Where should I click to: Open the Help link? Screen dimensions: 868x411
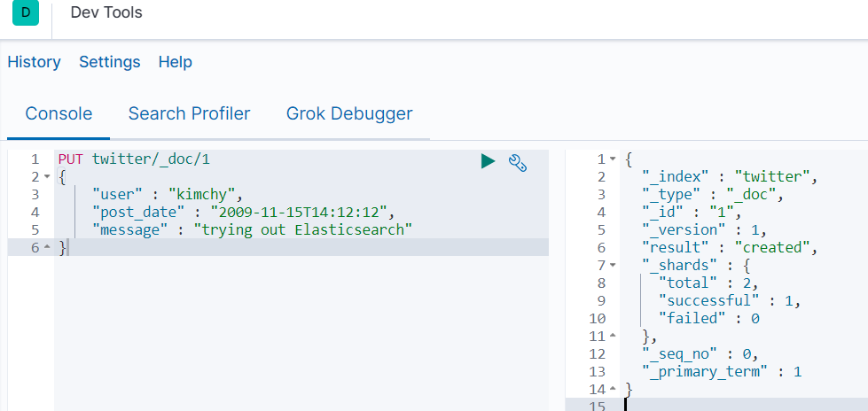click(x=175, y=62)
